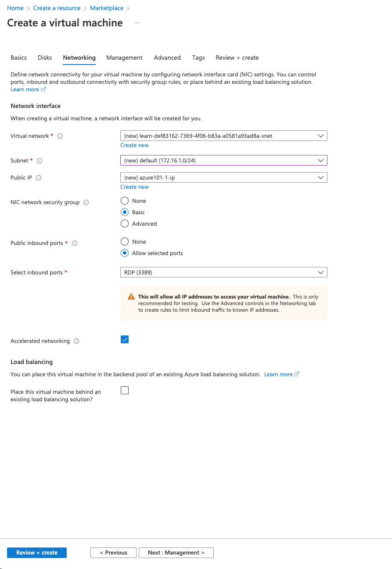Viewport: 392px width, 569px height.
Task: Expand Select inbound ports dropdown
Action: tap(223, 273)
